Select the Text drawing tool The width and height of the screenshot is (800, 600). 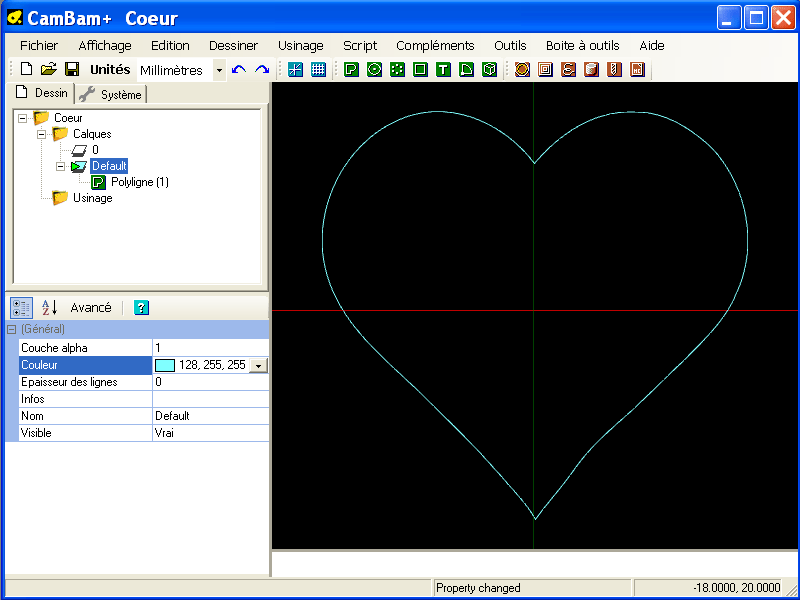[x=443, y=69]
